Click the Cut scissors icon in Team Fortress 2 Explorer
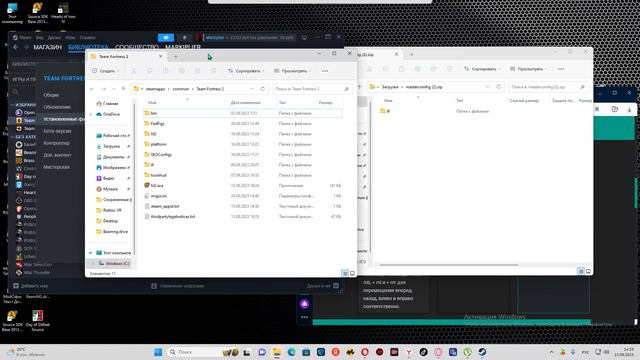 tap(133, 71)
